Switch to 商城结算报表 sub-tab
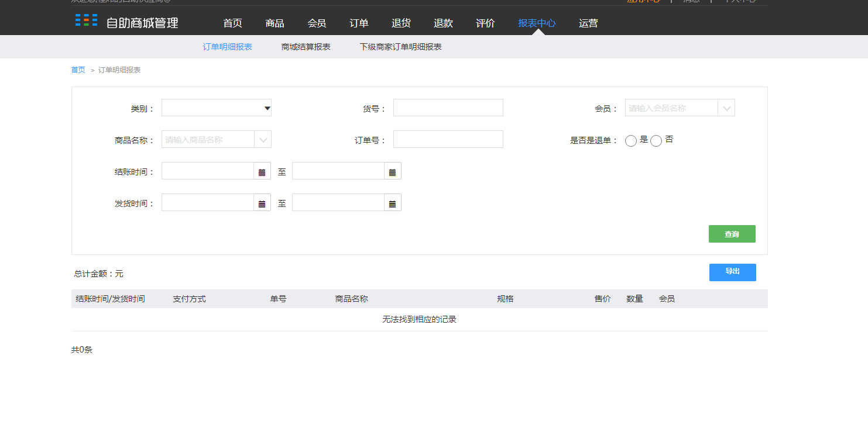The width and height of the screenshot is (868, 442). click(306, 47)
